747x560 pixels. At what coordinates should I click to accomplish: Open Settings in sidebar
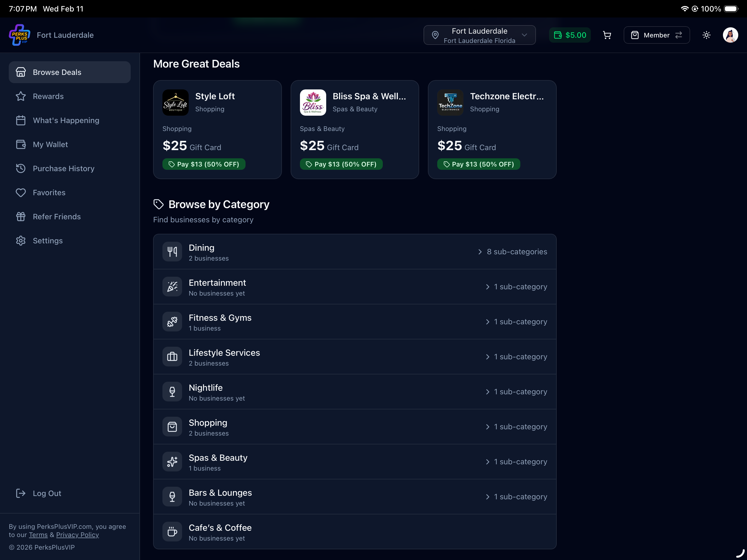(69, 241)
